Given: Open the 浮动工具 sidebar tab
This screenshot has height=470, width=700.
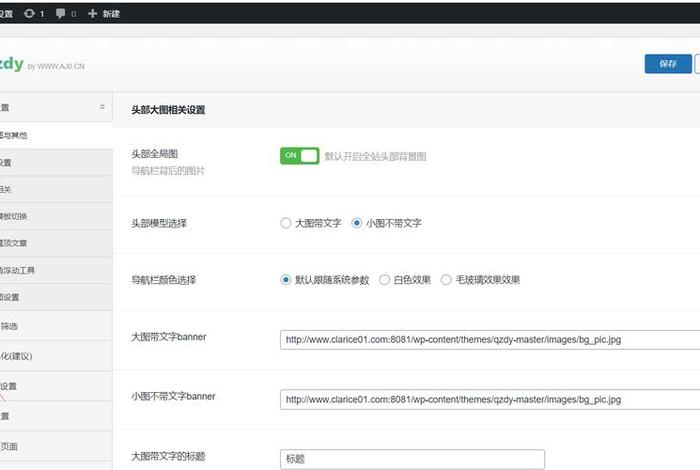Looking at the screenshot, I should click(56, 270).
